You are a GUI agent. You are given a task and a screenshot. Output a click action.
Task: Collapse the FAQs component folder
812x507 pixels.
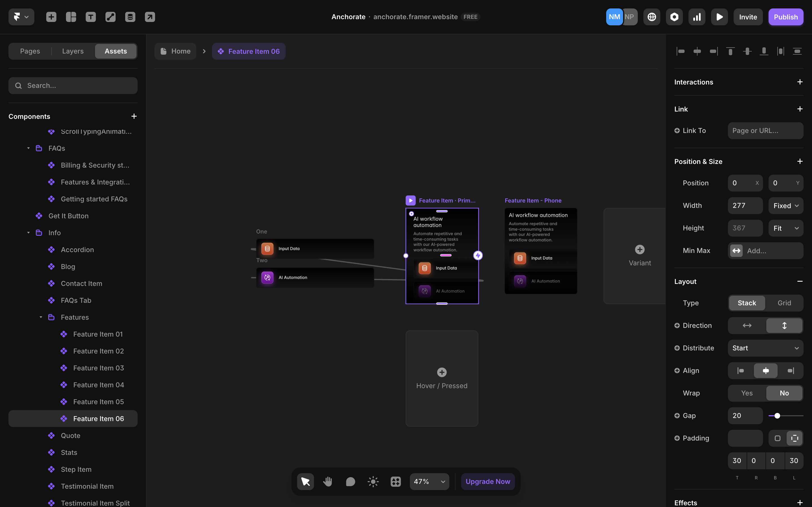pyautogui.click(x=28, y=148)
